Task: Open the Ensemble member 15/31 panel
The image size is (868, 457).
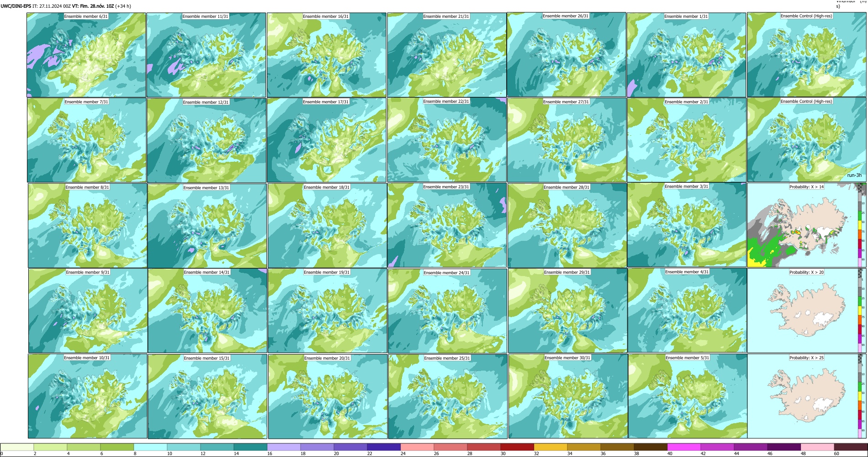Action: [207, 396]
